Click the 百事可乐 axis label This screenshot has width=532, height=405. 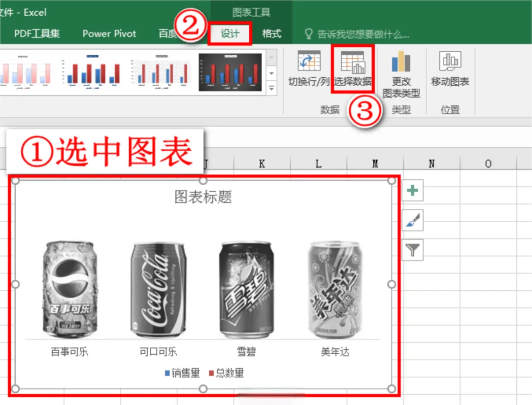[x=69, y=352]
